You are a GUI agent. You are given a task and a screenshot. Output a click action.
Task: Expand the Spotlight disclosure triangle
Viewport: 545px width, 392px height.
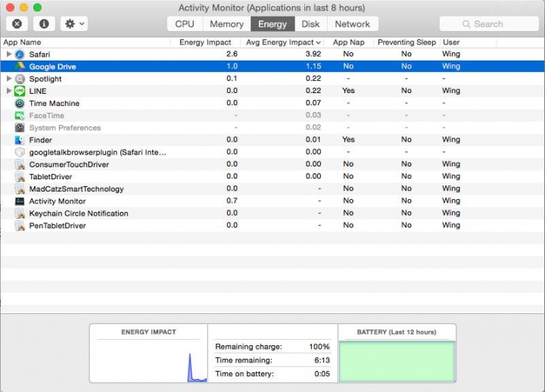click(x=9, y=79)
